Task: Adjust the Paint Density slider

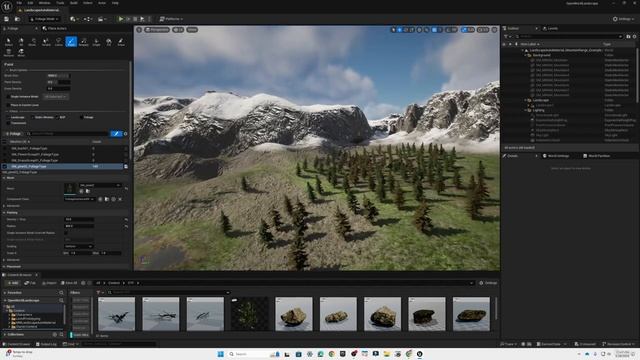Action: (x=59, y=82)
